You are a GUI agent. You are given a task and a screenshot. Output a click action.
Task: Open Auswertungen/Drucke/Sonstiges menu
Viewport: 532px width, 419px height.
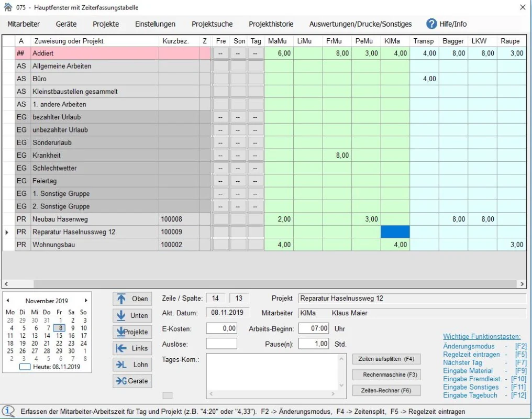click(360, 24)
